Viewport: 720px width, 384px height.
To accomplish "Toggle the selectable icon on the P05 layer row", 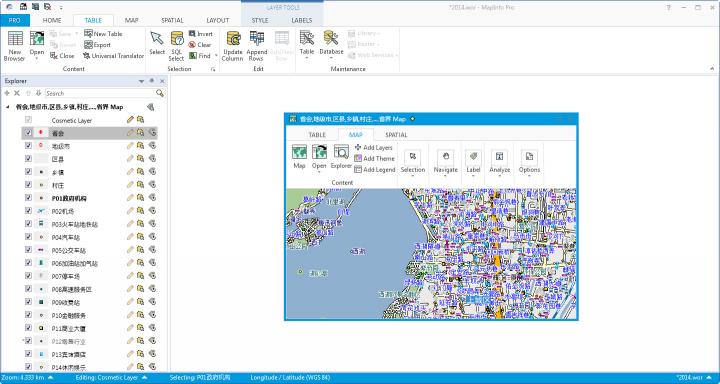I will (141, 250).
